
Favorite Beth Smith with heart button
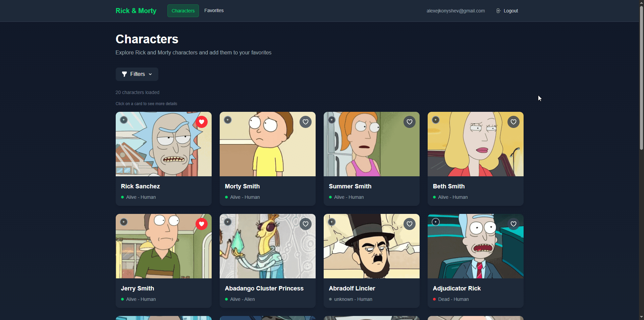click(514, 122)
